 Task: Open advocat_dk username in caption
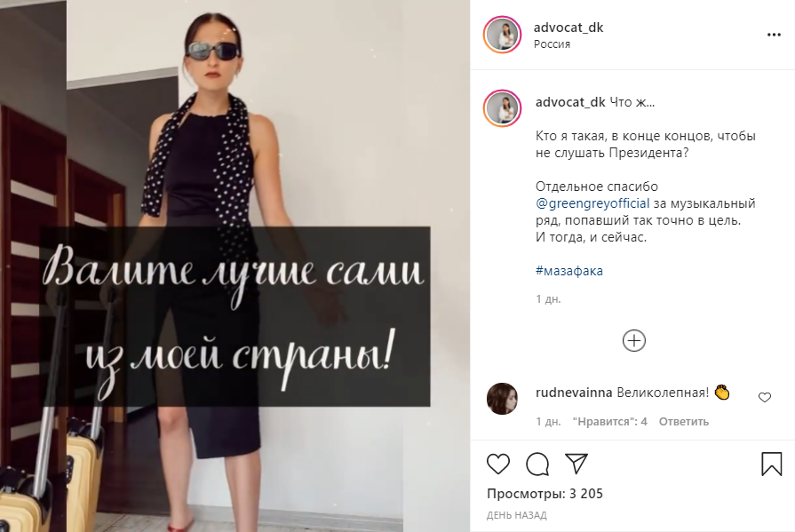click(570, 102)
